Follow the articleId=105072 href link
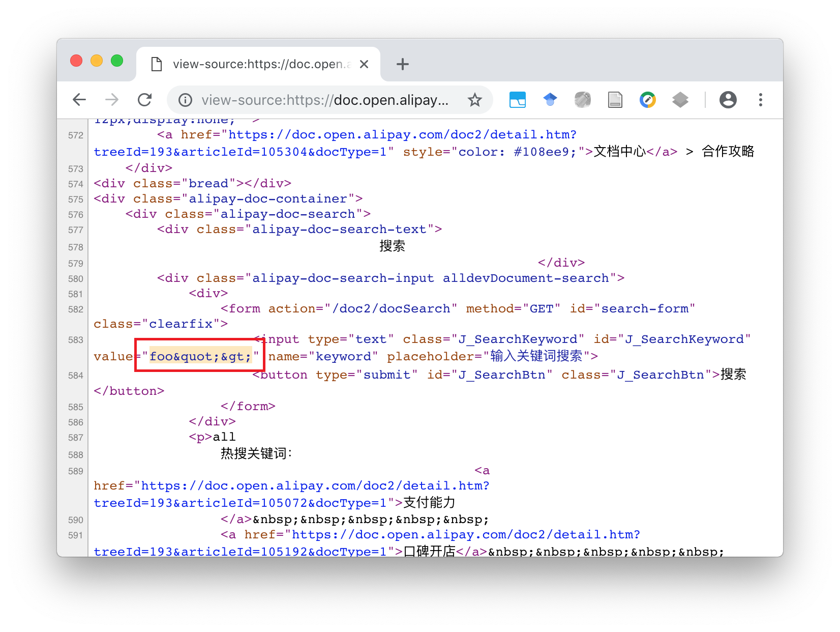840x632 pixels. (x=314, y=486)
